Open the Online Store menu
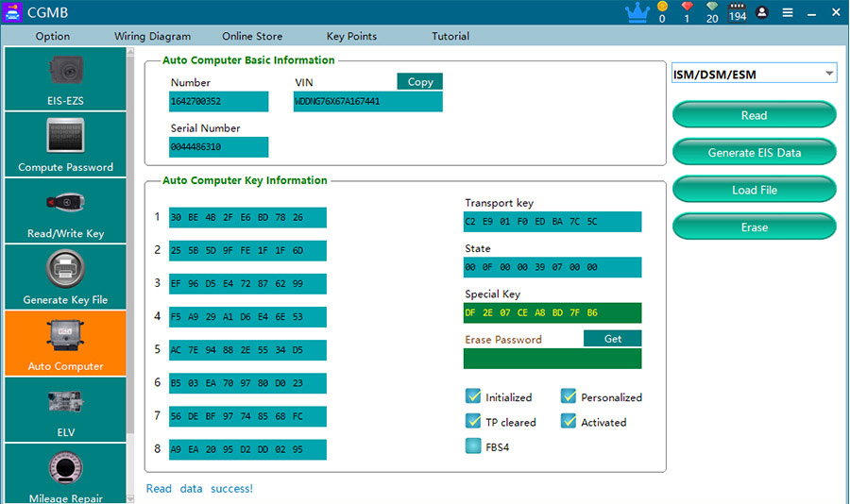 252,37
